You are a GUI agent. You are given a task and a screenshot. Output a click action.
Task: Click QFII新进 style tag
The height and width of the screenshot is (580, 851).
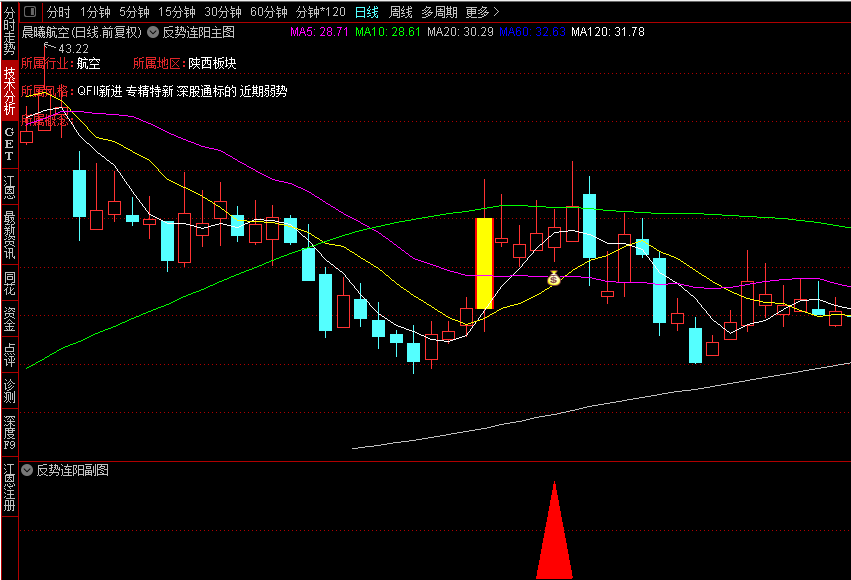coord(100,91)
